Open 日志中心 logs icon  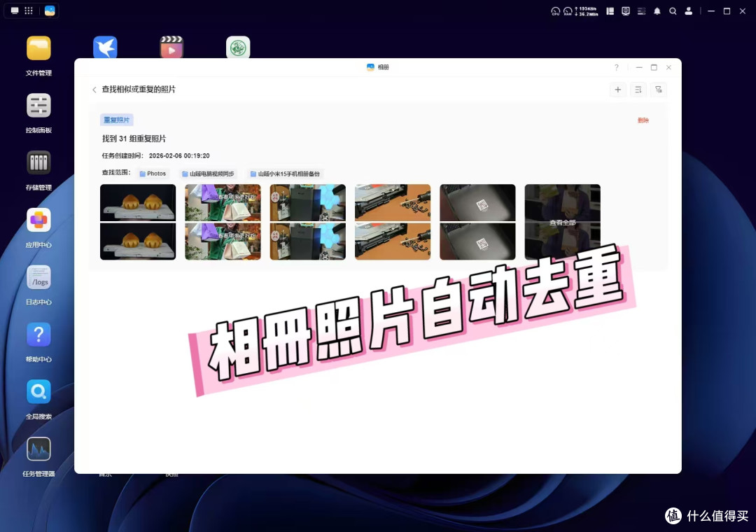tap(38, 277)
